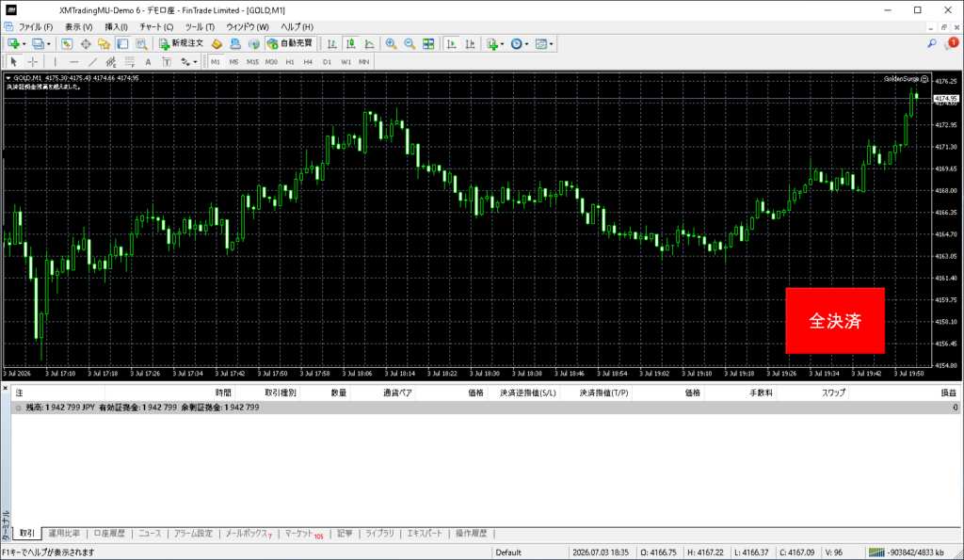
Task: Expand the New Chart dropdown arrow
Action: coord(24,43)
